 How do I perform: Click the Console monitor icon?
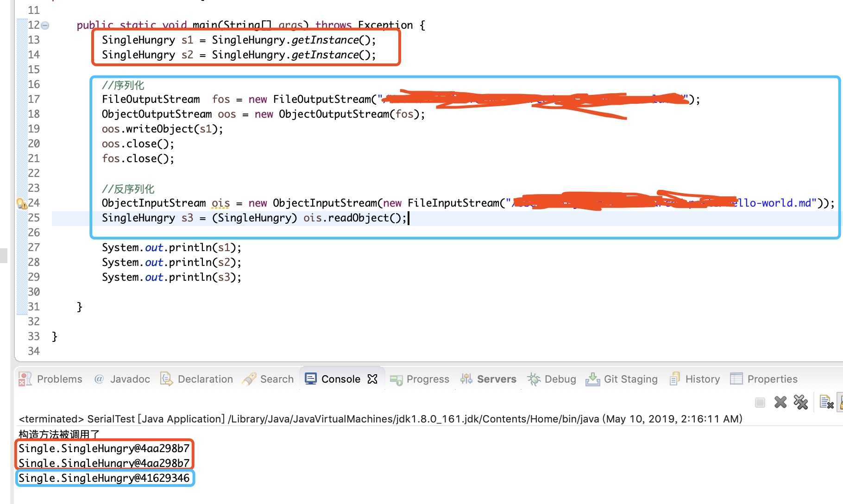tap(311, 378)
